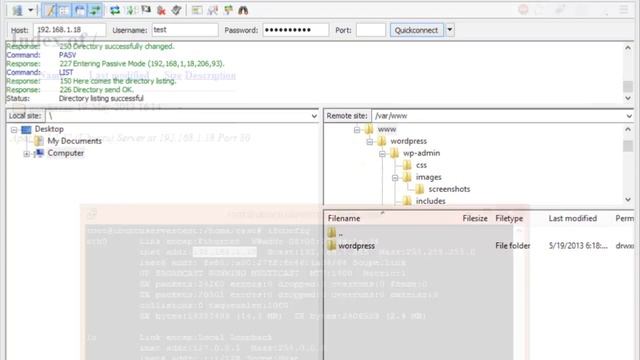Click the 'File folder' type cell
This screenshot has height=360, width=640.
click(513, 246)
